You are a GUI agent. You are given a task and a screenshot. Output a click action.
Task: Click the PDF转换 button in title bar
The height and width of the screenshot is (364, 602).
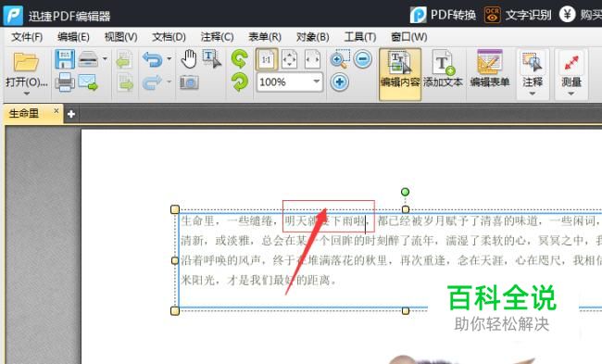point(443,15)
